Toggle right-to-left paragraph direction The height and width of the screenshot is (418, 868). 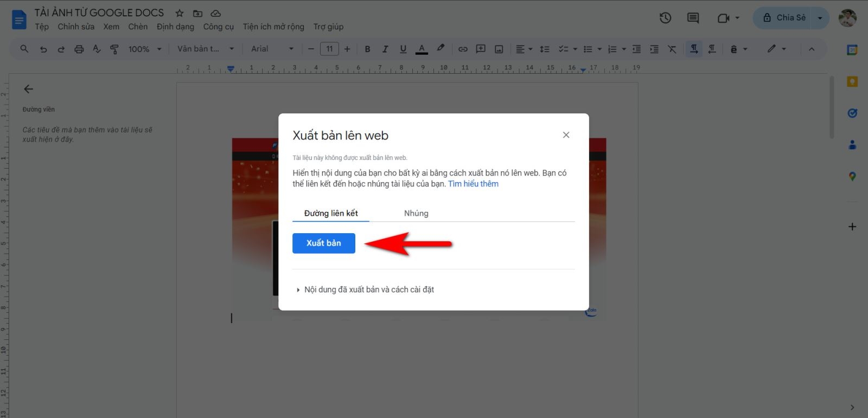(712, 49)
